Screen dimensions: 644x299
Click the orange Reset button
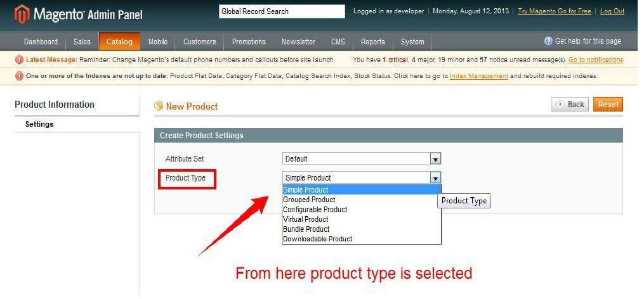pyautogui.click(x=608, y=104)
